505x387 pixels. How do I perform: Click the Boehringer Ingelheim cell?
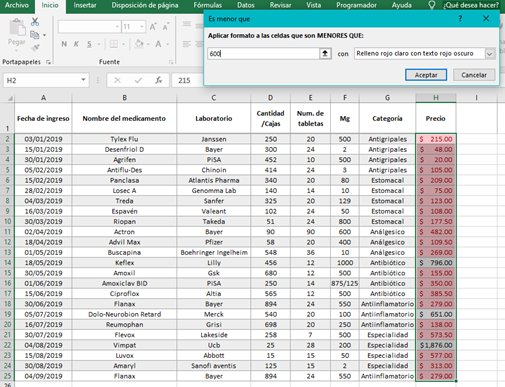click(x=214, y=252)
